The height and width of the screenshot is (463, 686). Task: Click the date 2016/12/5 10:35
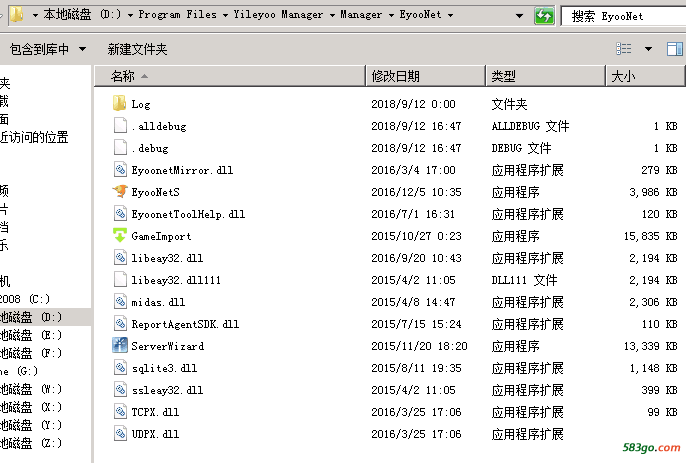pyautogui.click(x=416, y=192)
